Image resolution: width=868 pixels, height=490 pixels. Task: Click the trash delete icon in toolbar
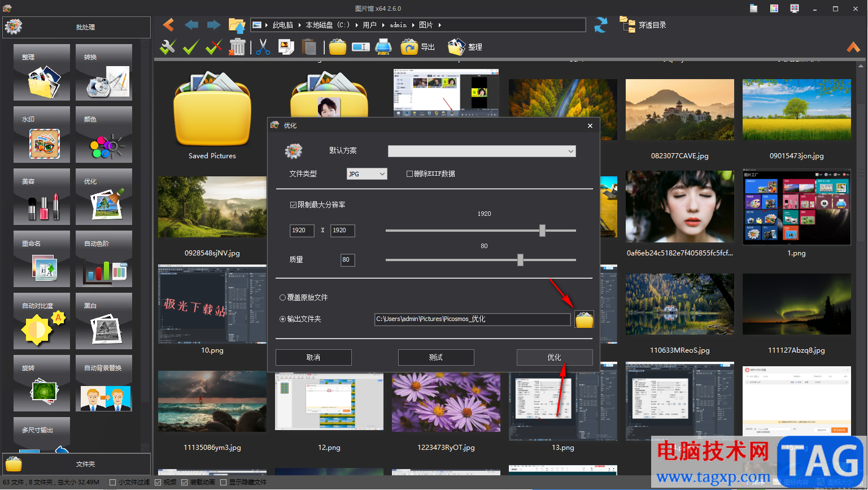[x=237, y=47]
